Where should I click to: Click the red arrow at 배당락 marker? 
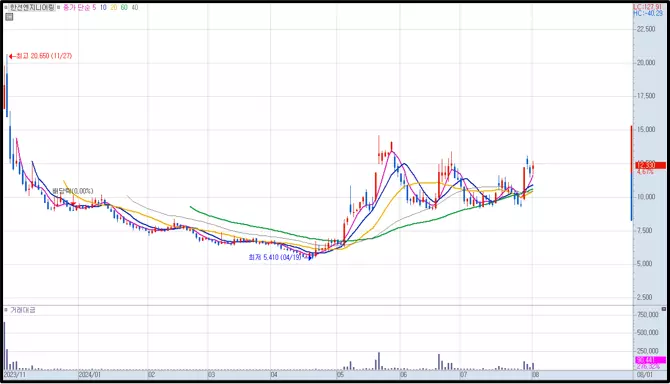pyautogui.click(x=73, y=204)
